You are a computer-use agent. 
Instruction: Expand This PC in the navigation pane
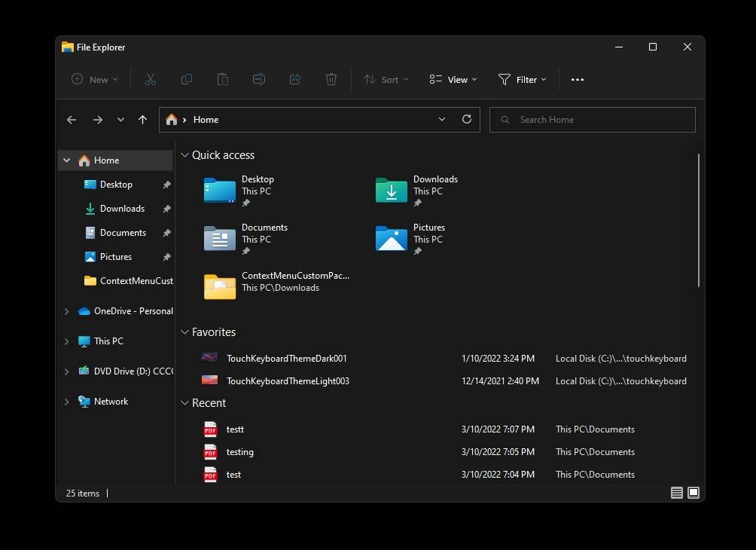coord(66,341)
